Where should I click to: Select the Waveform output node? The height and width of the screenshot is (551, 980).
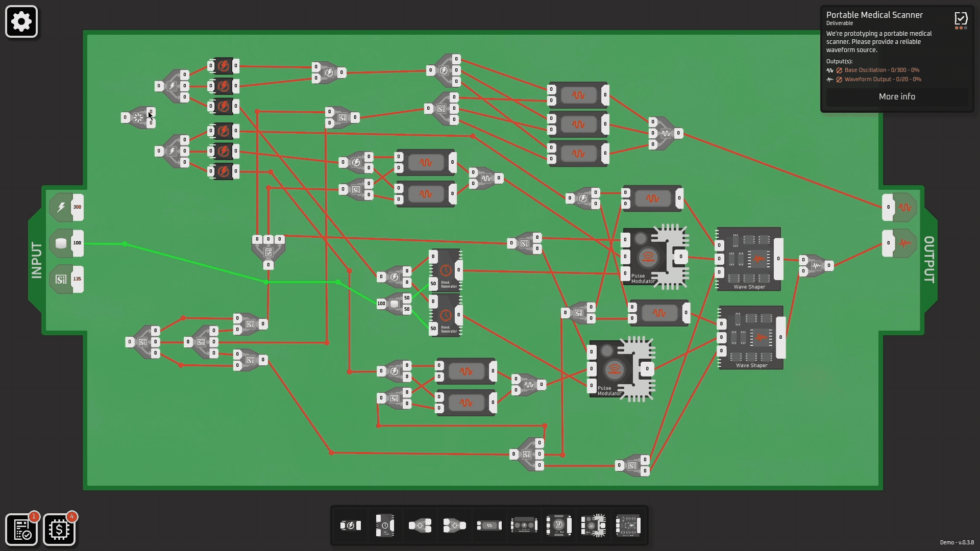tap(899, 243)
